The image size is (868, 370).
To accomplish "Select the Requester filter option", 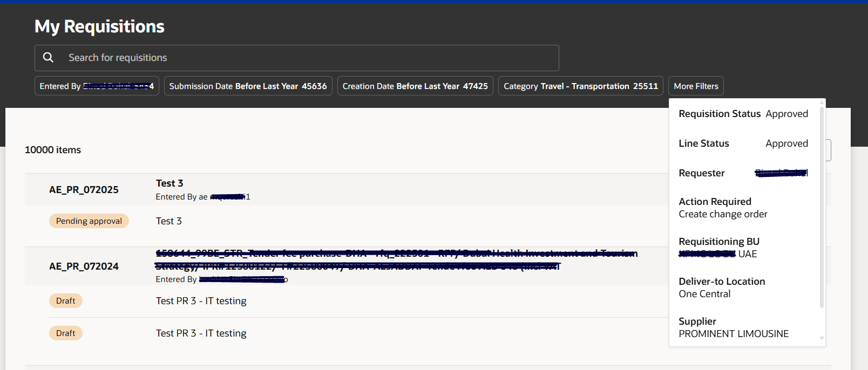I will coord(743,173).
